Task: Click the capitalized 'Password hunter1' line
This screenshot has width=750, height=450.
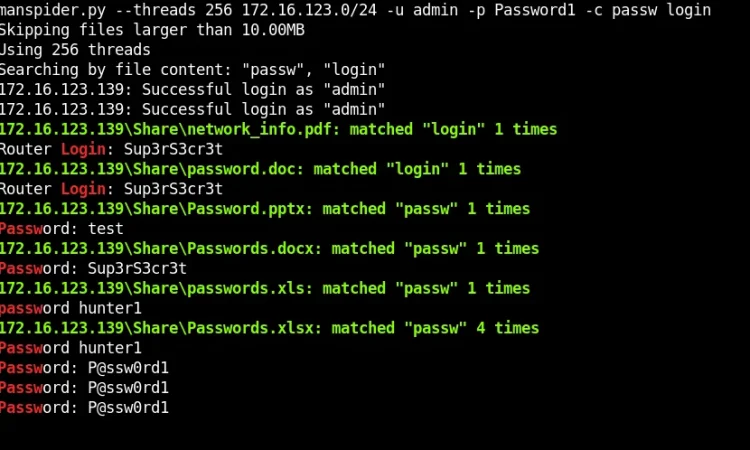Action: click(x=71, y=348)
